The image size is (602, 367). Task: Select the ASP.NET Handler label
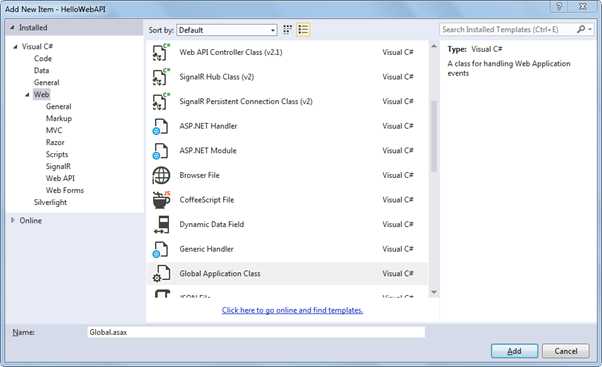(x=208, y=126)
